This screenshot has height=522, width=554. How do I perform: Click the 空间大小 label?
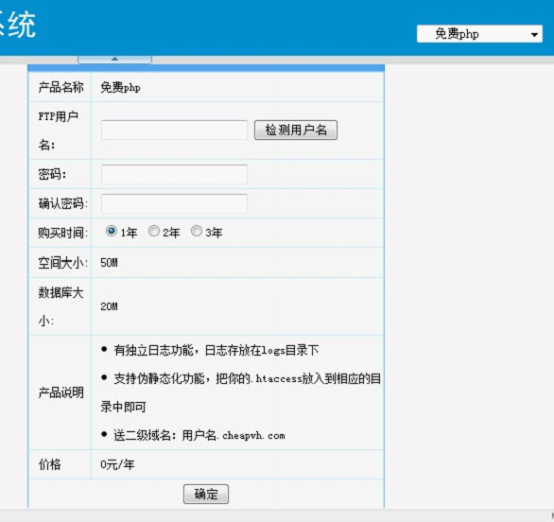(63, 263)
